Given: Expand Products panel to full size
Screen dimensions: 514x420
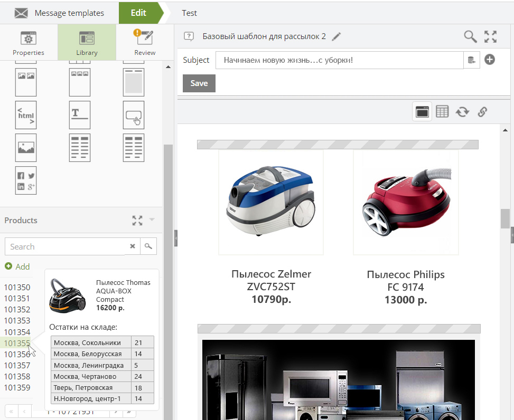Looking at the screenshot, I should 137,221.
